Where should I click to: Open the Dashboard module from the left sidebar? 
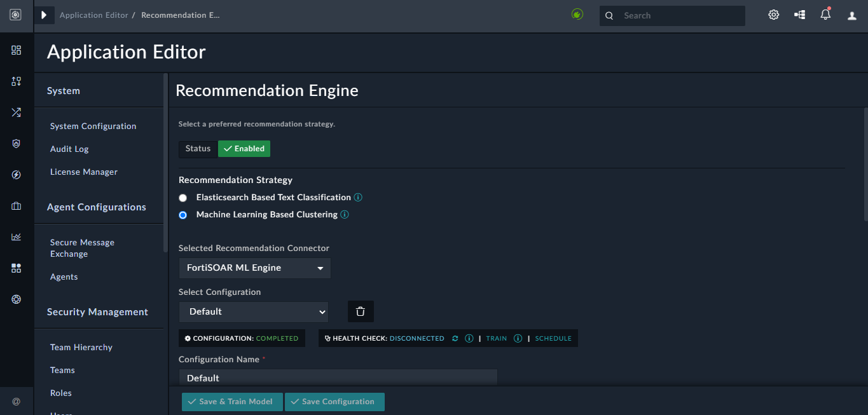pos(17,50)
